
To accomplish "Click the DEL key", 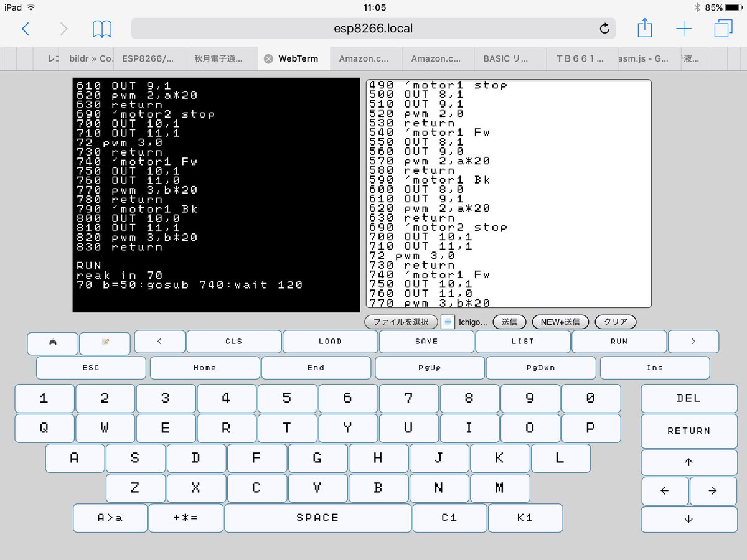I will coord(688,398).
